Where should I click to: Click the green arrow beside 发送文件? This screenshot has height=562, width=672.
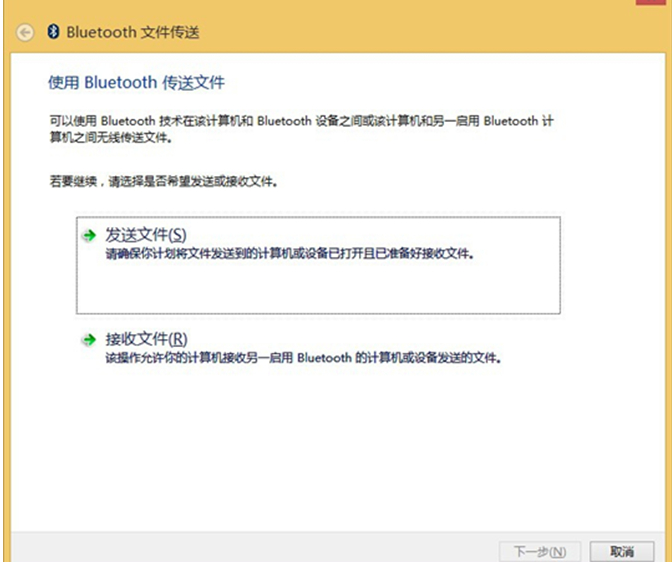click(89, 236)
